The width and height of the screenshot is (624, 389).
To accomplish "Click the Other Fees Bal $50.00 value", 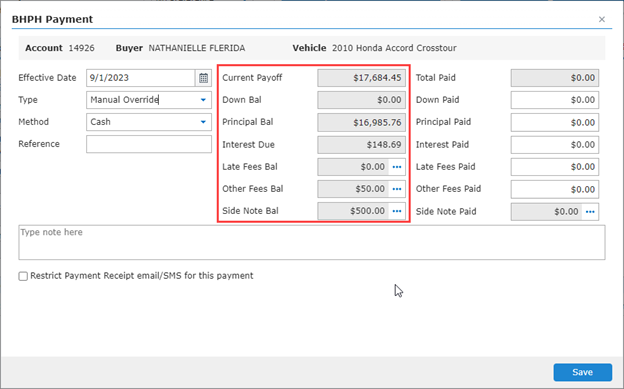I will click(353, 189).
